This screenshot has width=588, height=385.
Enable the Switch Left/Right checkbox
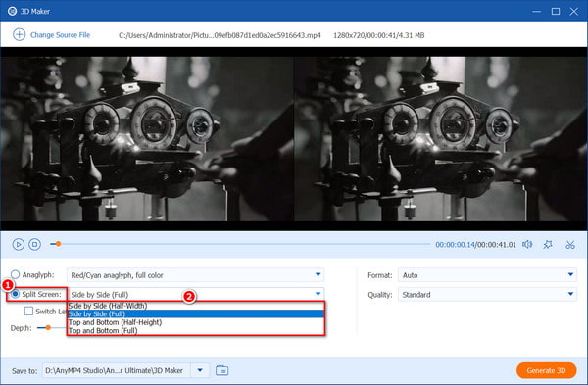click(28, 312)
